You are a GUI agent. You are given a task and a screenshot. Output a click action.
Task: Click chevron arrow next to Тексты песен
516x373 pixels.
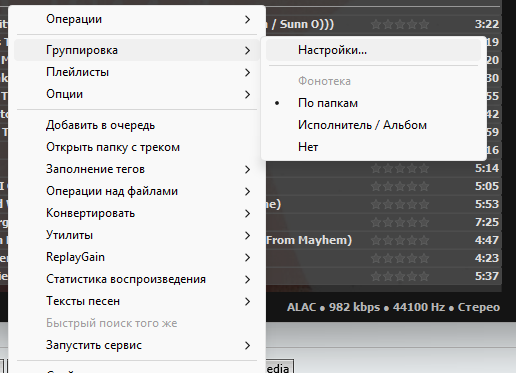[x=247, y=301]
